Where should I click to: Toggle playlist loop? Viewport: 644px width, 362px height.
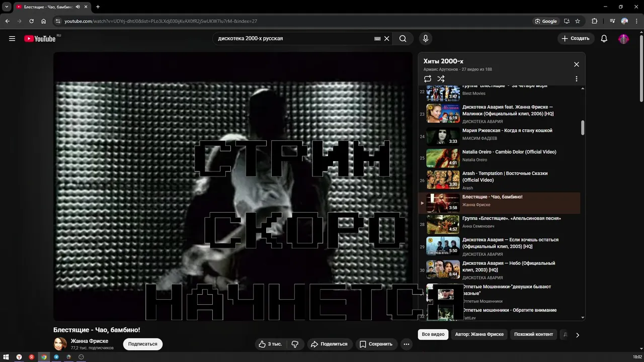(x=428, y=79)
